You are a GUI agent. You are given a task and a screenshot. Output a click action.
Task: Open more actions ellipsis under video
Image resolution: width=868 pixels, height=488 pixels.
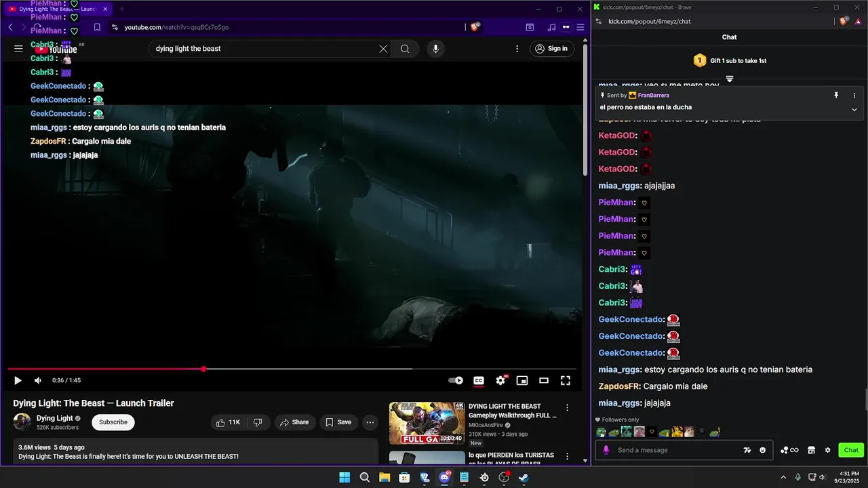370,422
